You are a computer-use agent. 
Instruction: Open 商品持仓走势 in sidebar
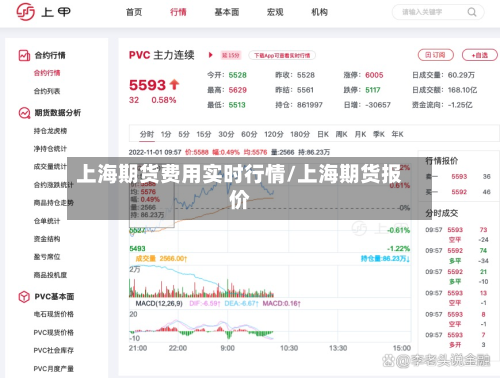pos(54,203)
